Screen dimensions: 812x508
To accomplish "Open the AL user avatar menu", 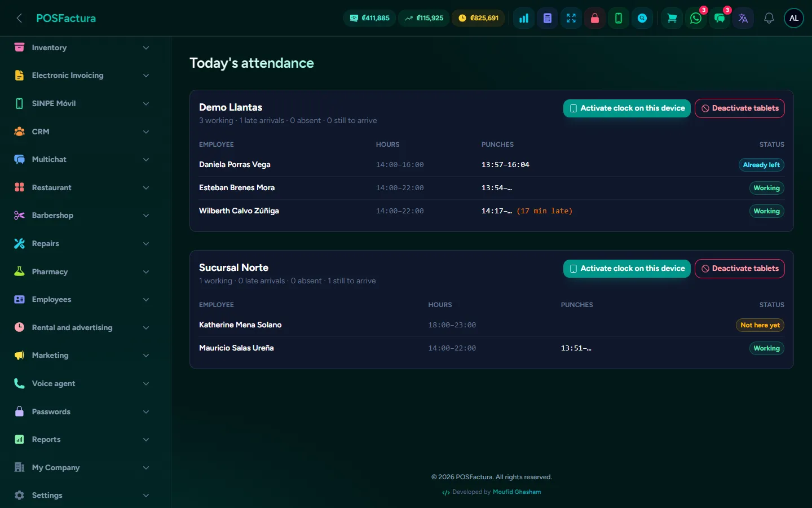I will (x=794, y=18).
